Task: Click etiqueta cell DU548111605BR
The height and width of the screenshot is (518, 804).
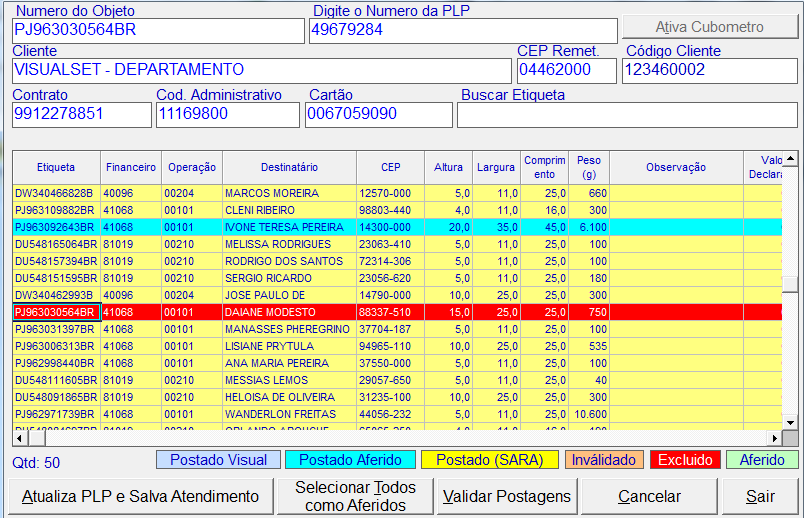Action: [56, 380]
